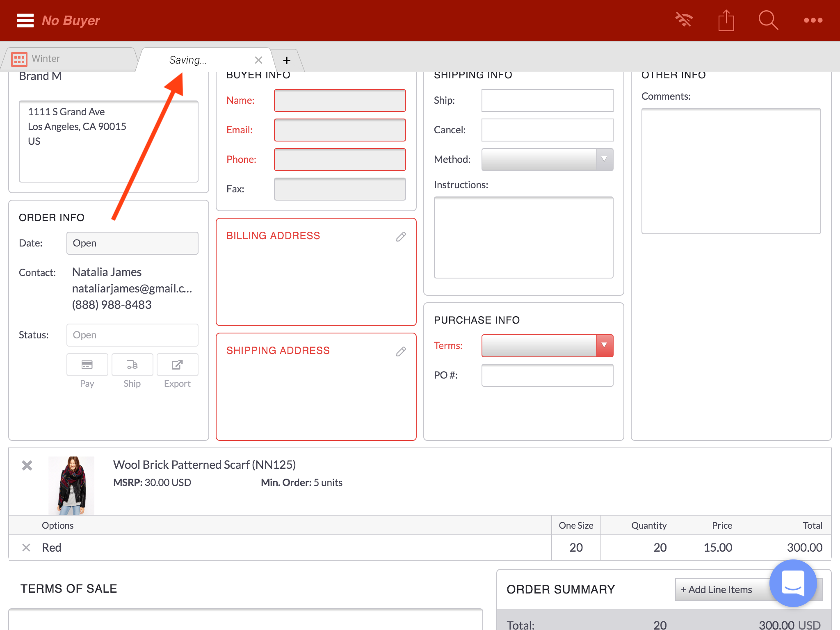This screenshot has height=630, width=840.
Task: Click the Price 15.00 cell
Action: pyautogui.click(x=718, y=548)
